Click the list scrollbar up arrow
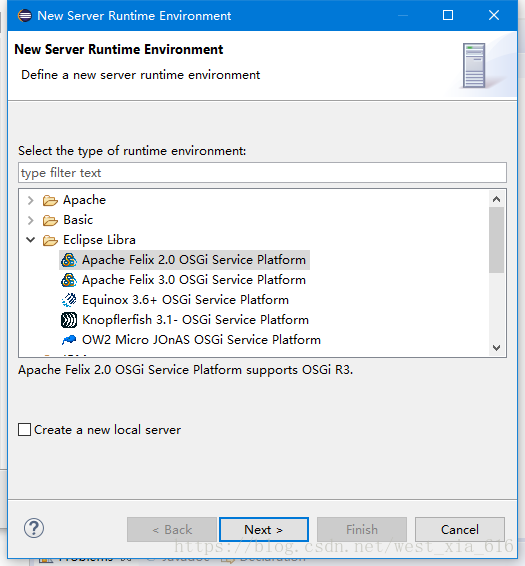 [x=496, y=199]
